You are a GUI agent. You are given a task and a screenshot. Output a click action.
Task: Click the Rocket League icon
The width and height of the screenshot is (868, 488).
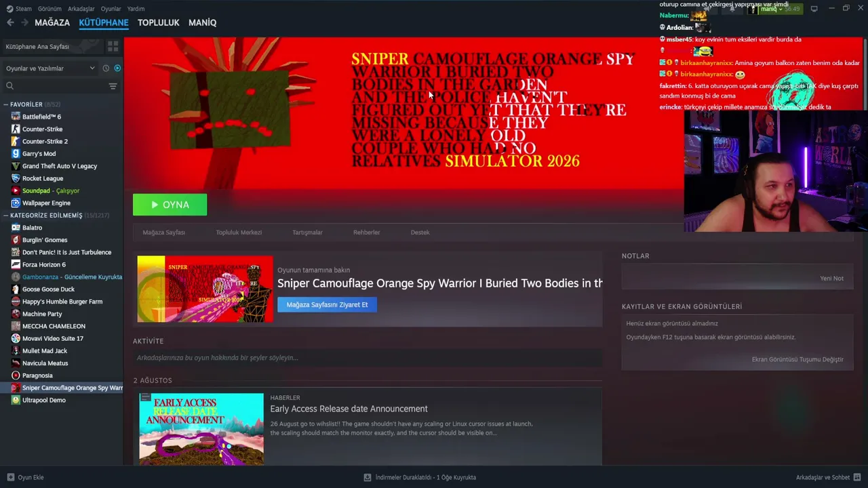[16, 178]
